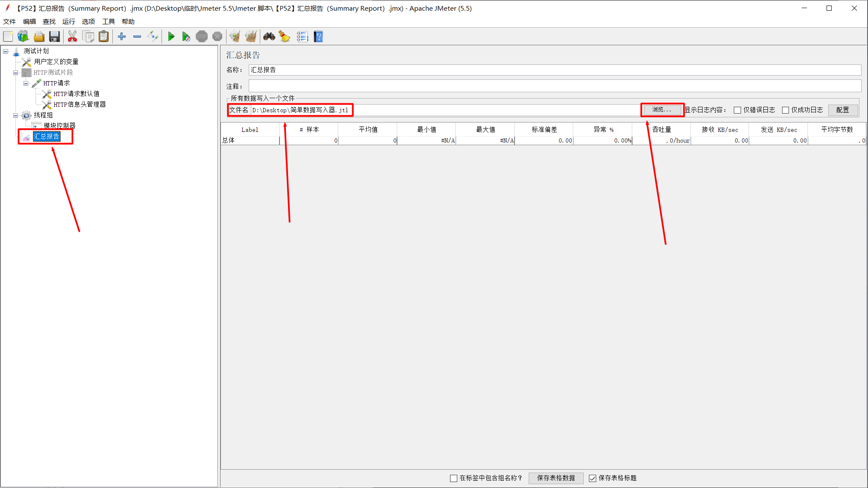Click the blue plus Expand All icon

122,37
